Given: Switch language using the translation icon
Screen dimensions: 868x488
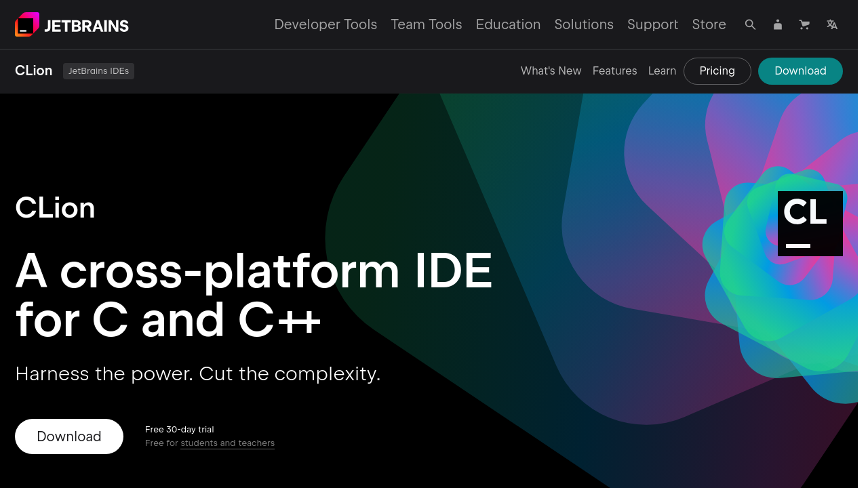Looking at the screenshot, I should (831, 24).
